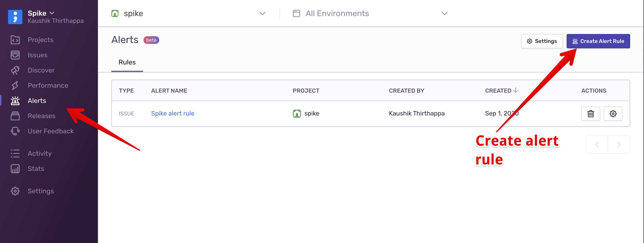Viewport: 644px width, 243px height.
Task: Open the Spike alert rule link
Action: pos(172,114)
